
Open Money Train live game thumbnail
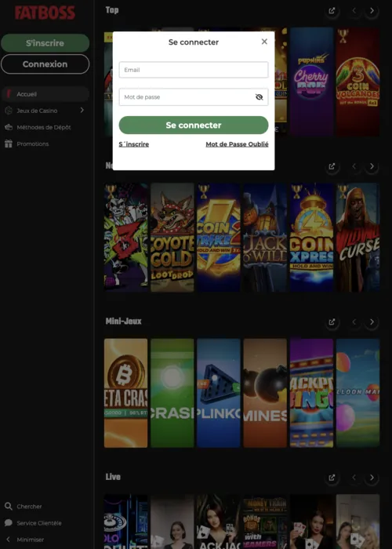[x=265, y=522]
